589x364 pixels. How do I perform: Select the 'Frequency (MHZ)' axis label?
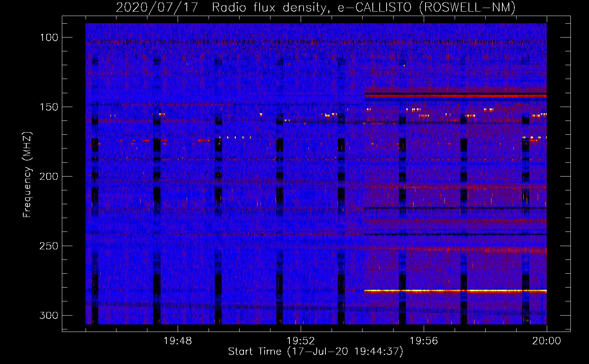point(27,175)
